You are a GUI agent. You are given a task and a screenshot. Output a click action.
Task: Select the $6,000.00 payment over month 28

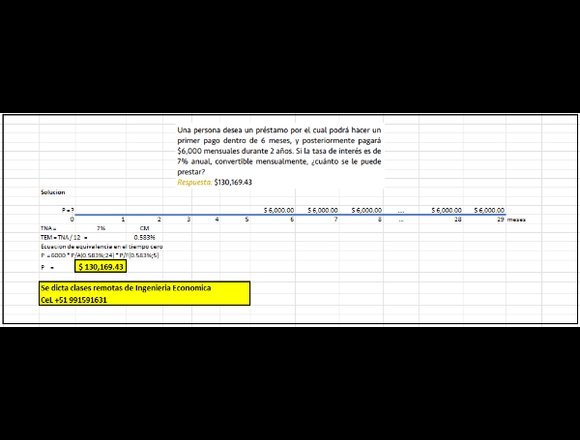pos(446,210)
